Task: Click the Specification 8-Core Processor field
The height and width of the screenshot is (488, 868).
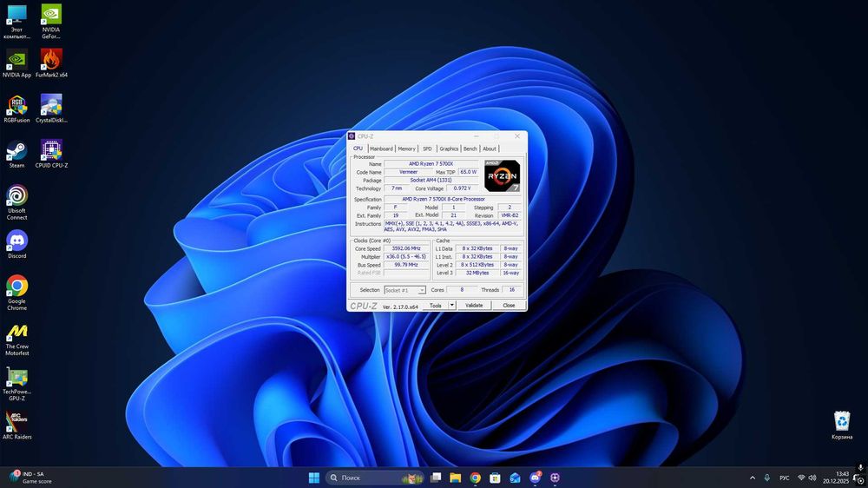Action: [444, 199]
